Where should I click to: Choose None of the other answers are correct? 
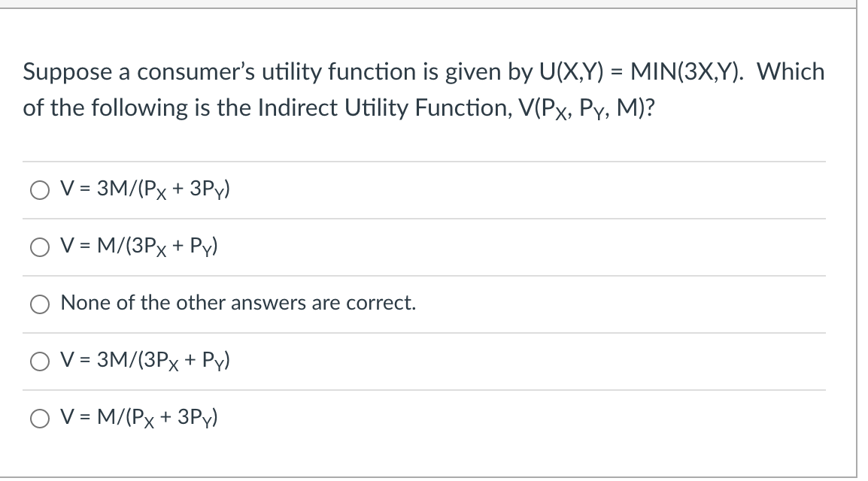pyautogui.click(x=40, y=303)
